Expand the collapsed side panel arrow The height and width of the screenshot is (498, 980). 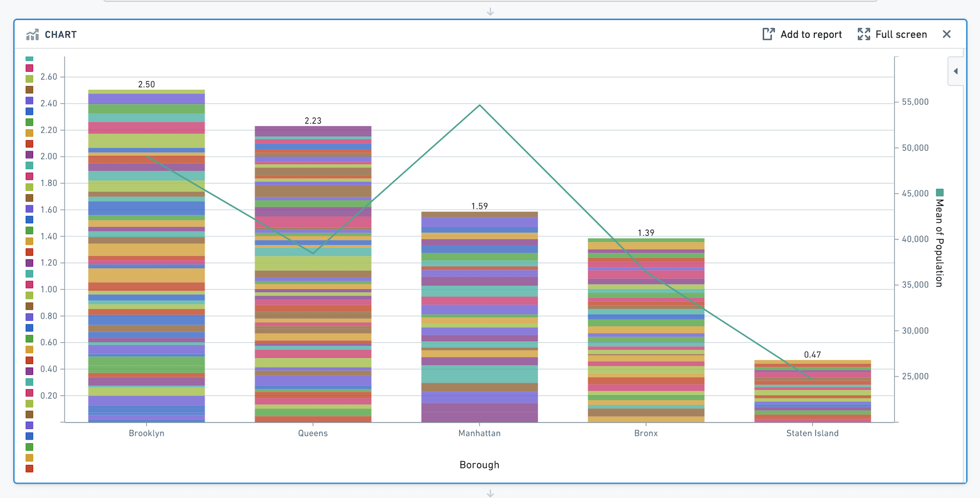(956, 71)
